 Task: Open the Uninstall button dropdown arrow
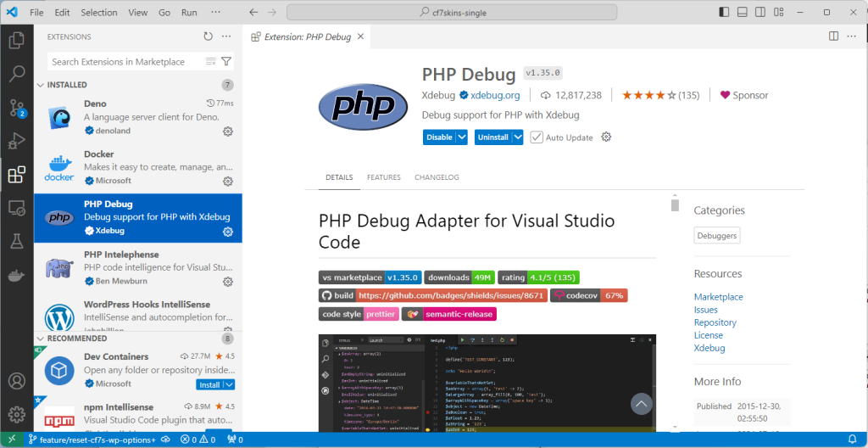pos(519,137)
